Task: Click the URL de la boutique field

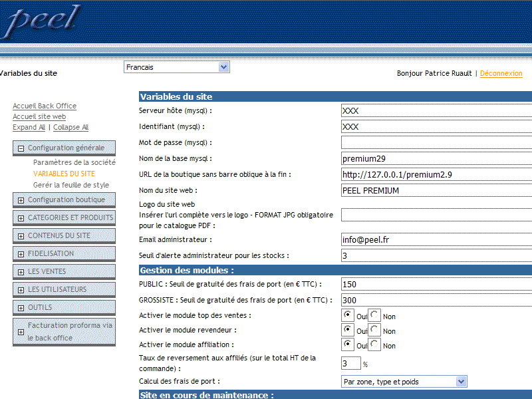Action: pos(436,174)
